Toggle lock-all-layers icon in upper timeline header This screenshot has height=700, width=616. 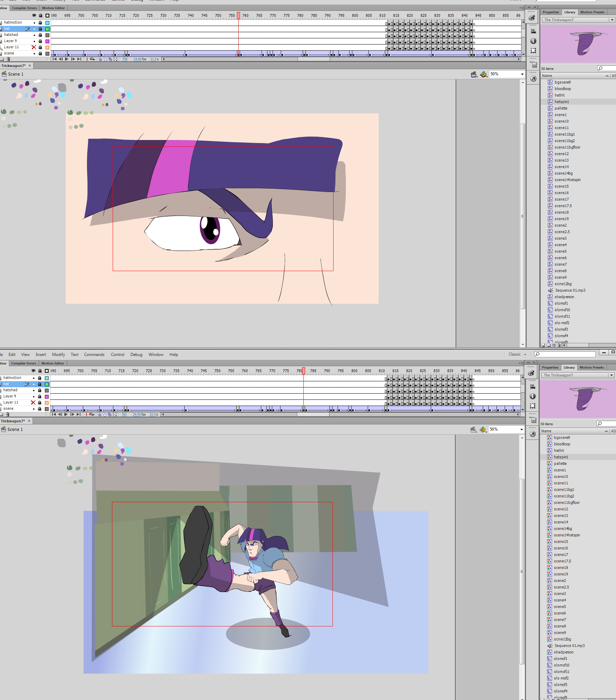(40, 15)
